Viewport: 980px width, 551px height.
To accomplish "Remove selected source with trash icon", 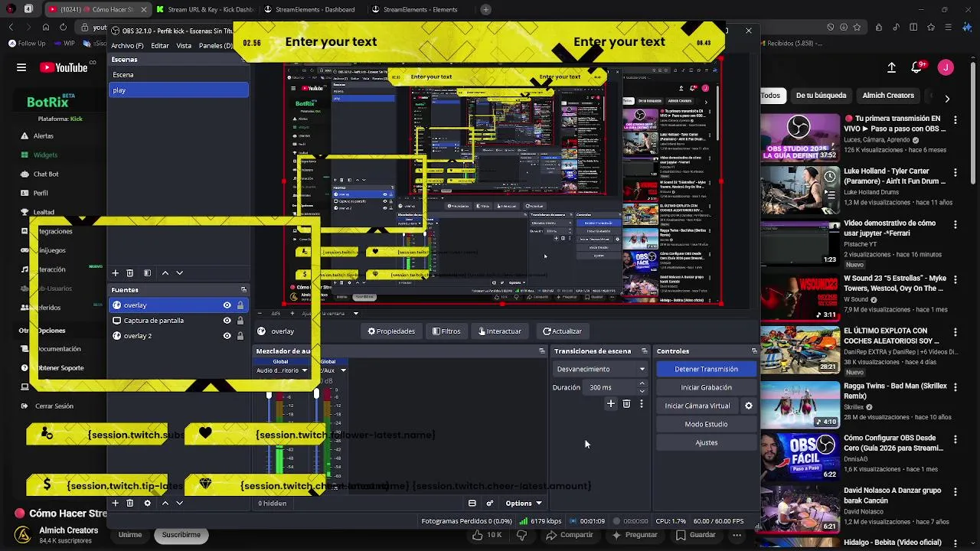I will 130,503.
